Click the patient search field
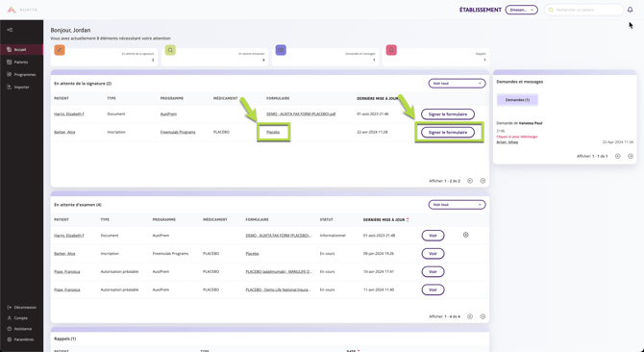 click(x=583, y=10)
